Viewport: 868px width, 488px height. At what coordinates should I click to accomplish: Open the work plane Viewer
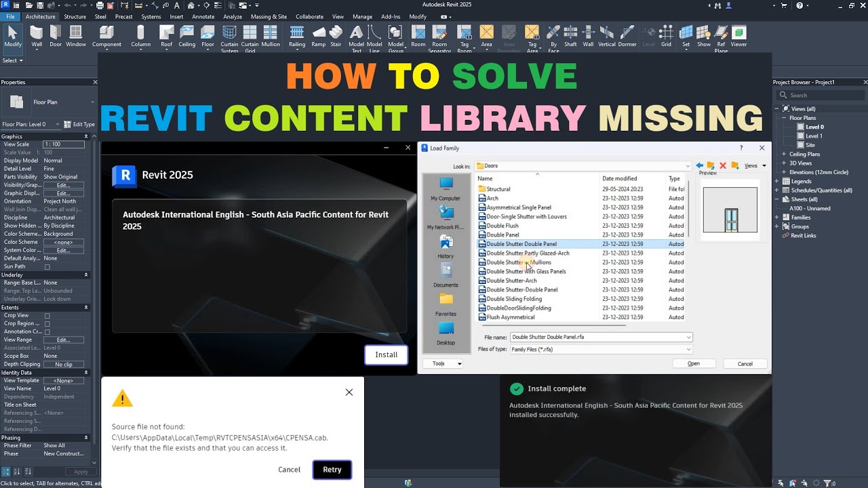pos(738,37)
